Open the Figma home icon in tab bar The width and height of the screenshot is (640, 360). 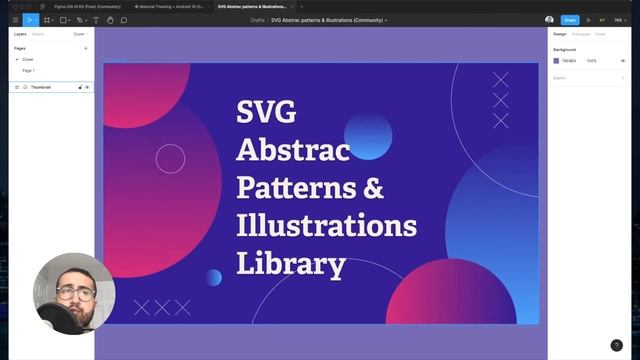[43, 7]
